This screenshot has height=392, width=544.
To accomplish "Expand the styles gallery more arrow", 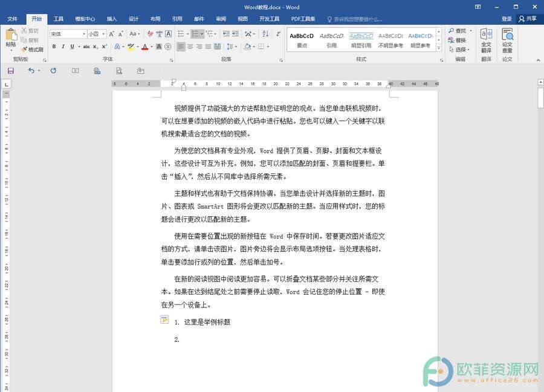I will point(439,49).
